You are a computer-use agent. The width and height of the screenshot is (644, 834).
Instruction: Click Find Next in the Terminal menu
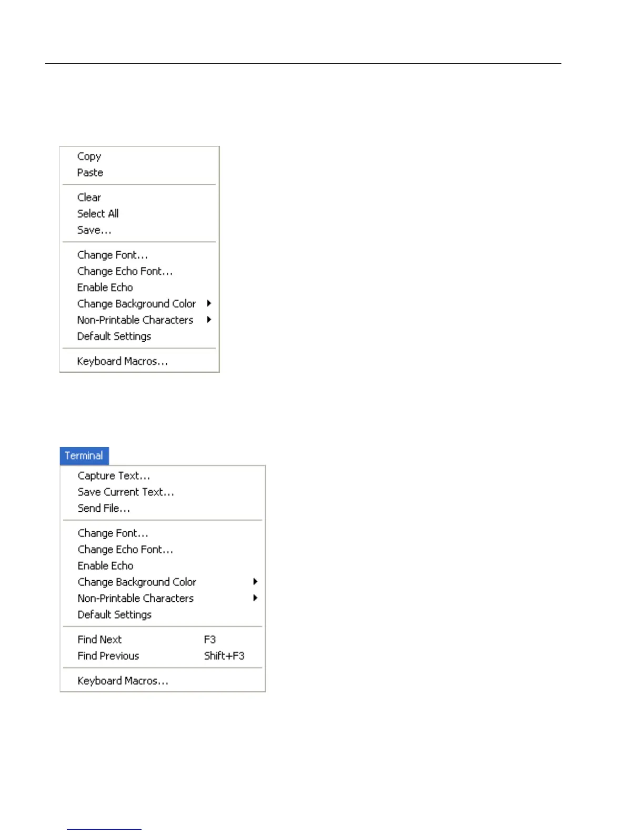99,640
